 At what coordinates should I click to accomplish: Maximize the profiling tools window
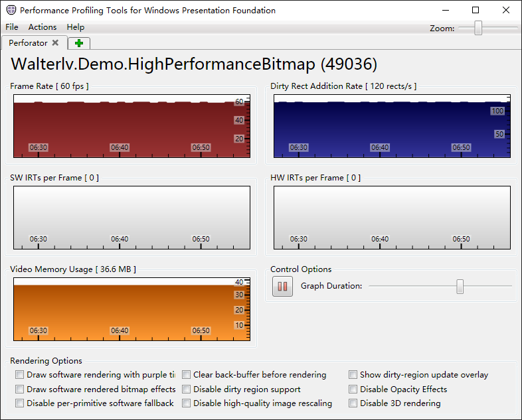pyautogui.click(x=476, y=11)
